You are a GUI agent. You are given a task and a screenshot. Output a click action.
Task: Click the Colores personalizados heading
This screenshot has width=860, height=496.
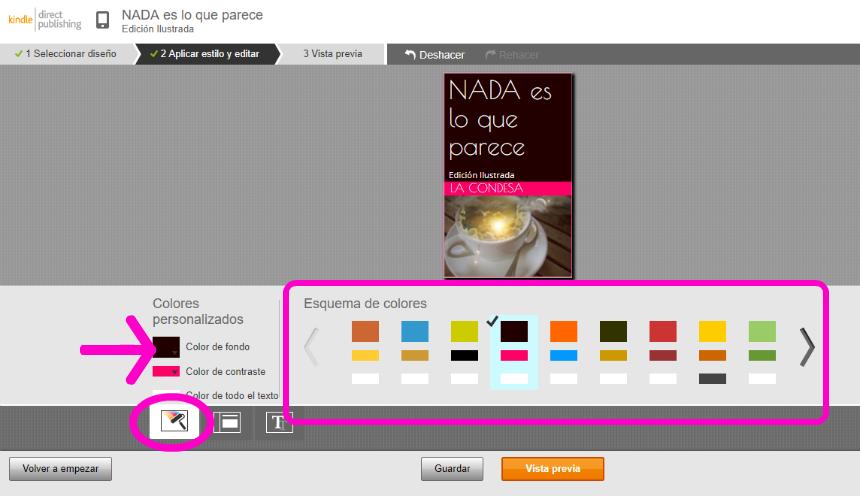pos(198,311)
